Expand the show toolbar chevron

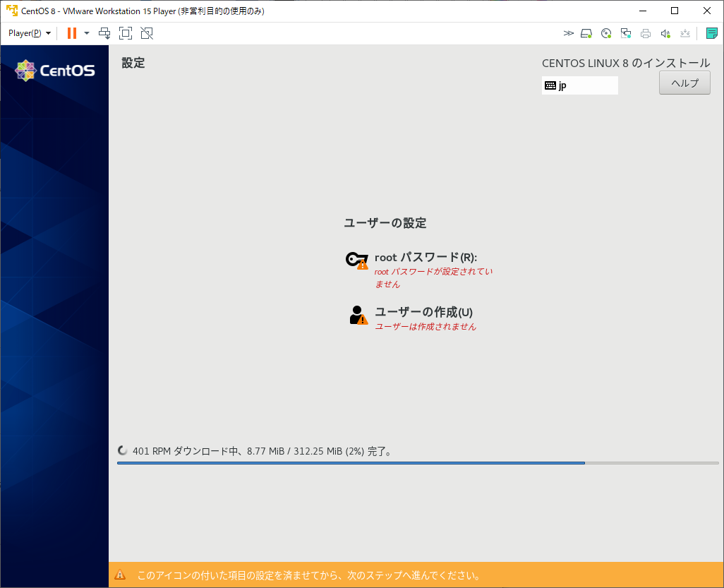point(569,33)
